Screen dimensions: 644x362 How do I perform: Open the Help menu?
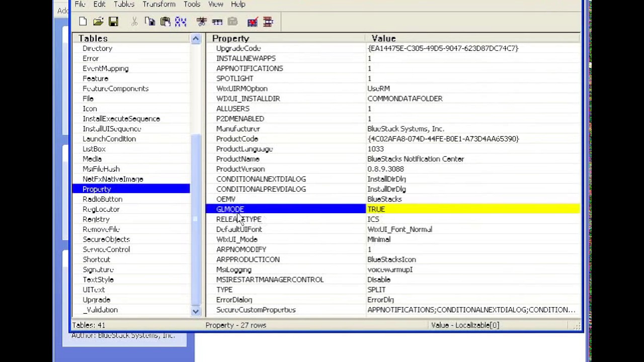tap(238, 4)
